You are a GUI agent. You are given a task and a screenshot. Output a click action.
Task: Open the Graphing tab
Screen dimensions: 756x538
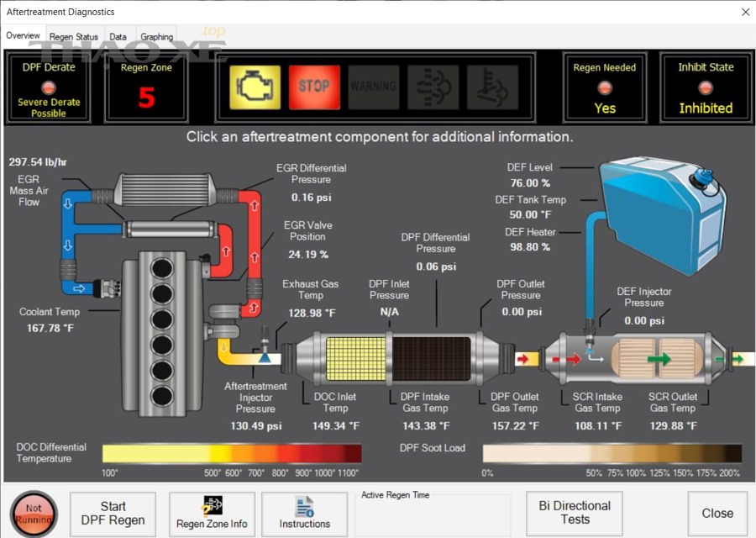[156, 37]
